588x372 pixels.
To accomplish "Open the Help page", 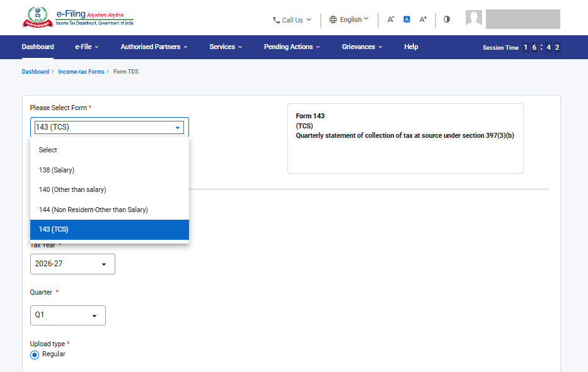I will (x=411, y=47).
